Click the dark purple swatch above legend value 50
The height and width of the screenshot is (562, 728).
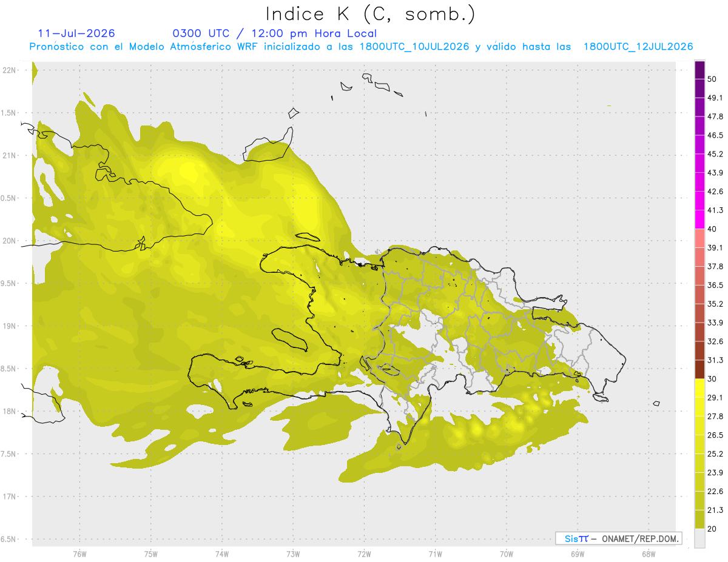click(699, 70)
